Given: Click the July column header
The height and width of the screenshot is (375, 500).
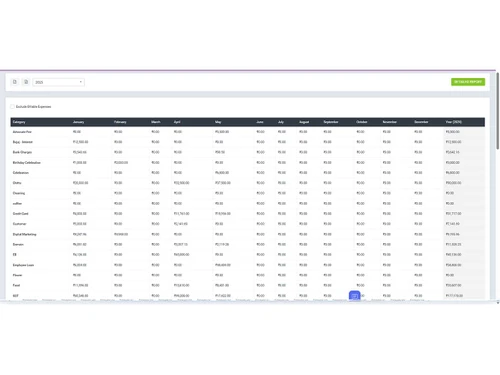Looking at the screenshot, I should click(x=281, y=122).
